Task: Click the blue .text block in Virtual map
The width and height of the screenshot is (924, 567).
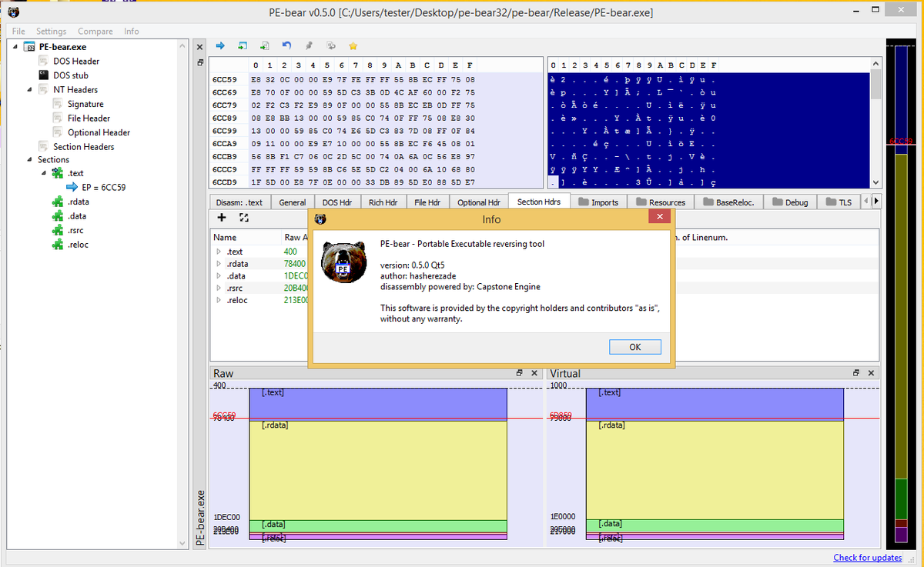Action: tap(715, 403)
